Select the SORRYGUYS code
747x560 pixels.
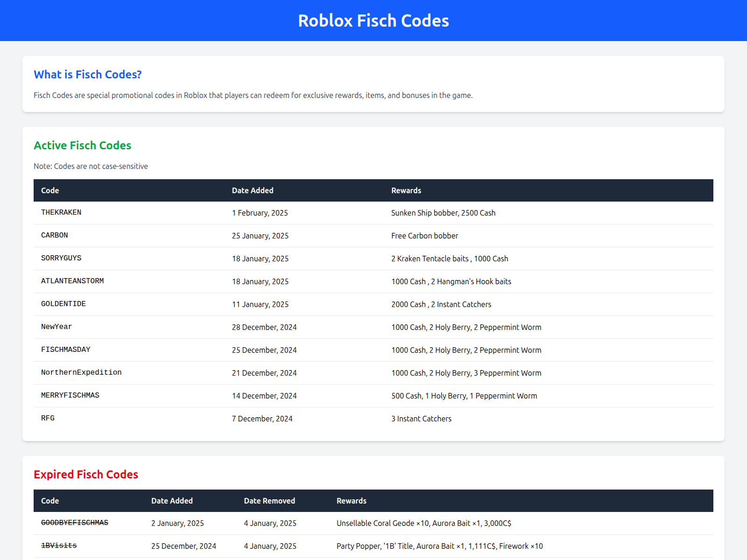click(61, 258)
